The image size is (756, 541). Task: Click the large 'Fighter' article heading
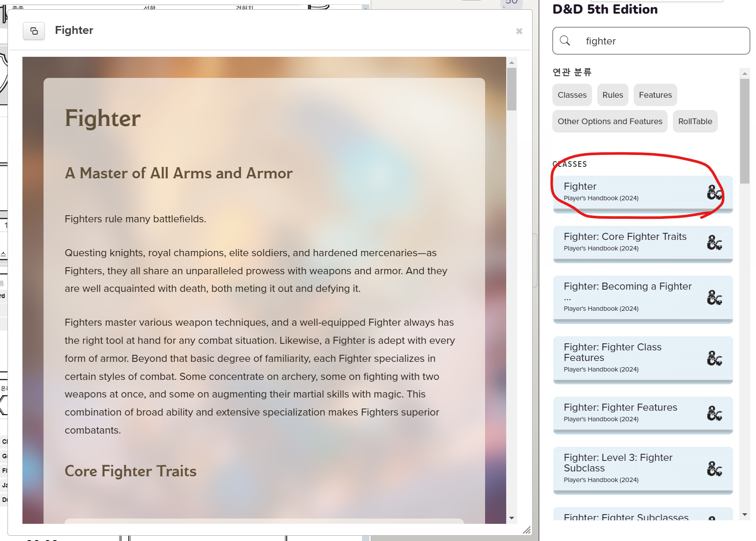click(102, 118)
